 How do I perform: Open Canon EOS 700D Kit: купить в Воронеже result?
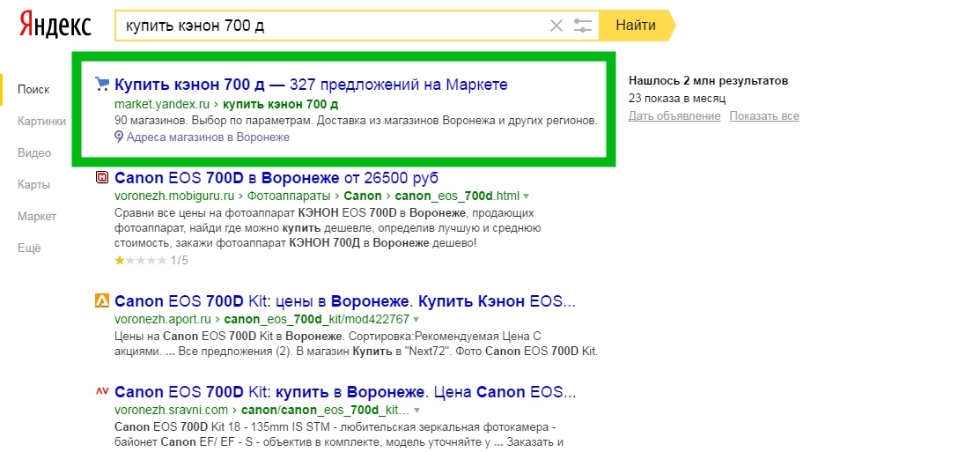click(x=346, y=393)
